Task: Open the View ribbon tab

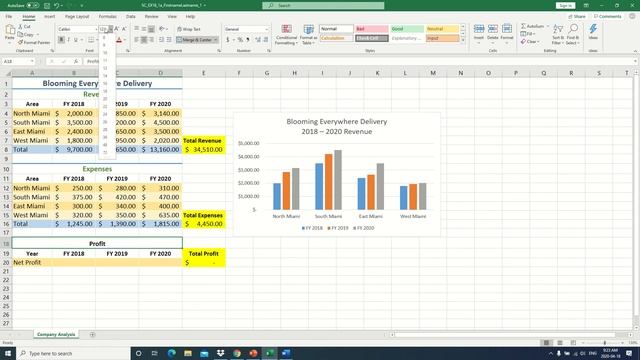Action: point(172,16)
